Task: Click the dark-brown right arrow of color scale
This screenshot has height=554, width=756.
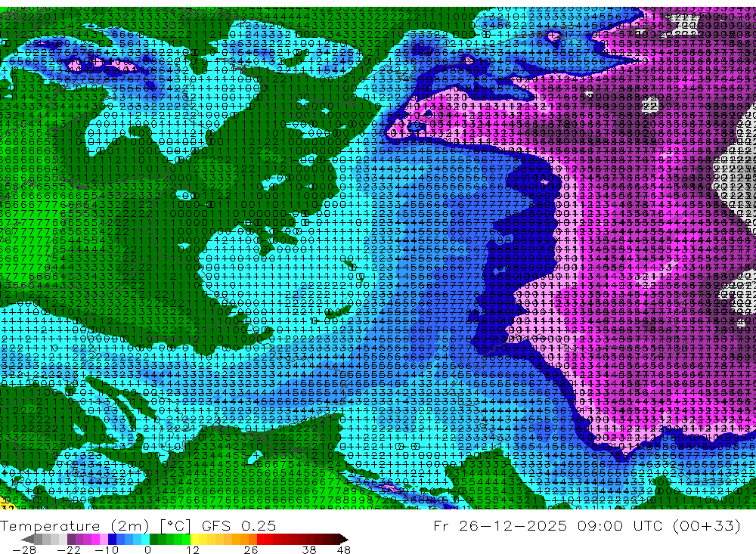Action: (x=343, y=539)
